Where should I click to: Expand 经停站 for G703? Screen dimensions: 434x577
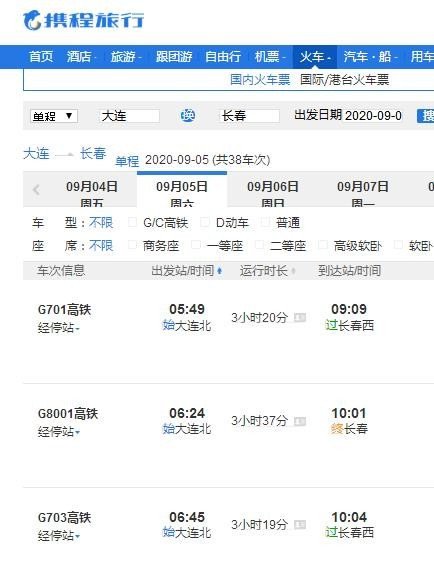[x=59, y=535]
